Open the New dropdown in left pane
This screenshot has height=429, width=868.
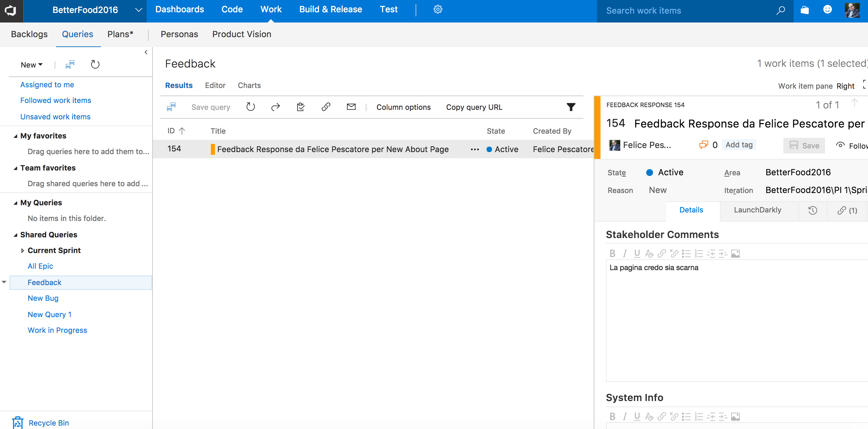tap(31, 65)
